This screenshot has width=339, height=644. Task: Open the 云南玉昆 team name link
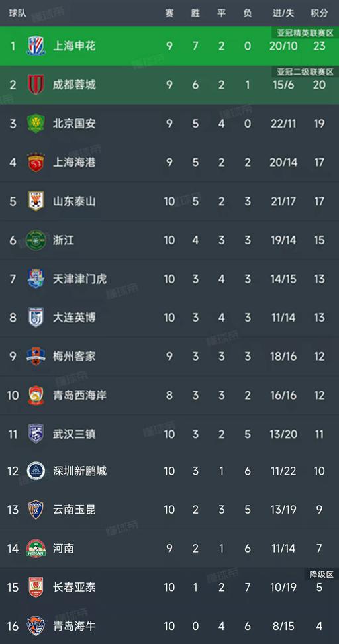point(74,510)
